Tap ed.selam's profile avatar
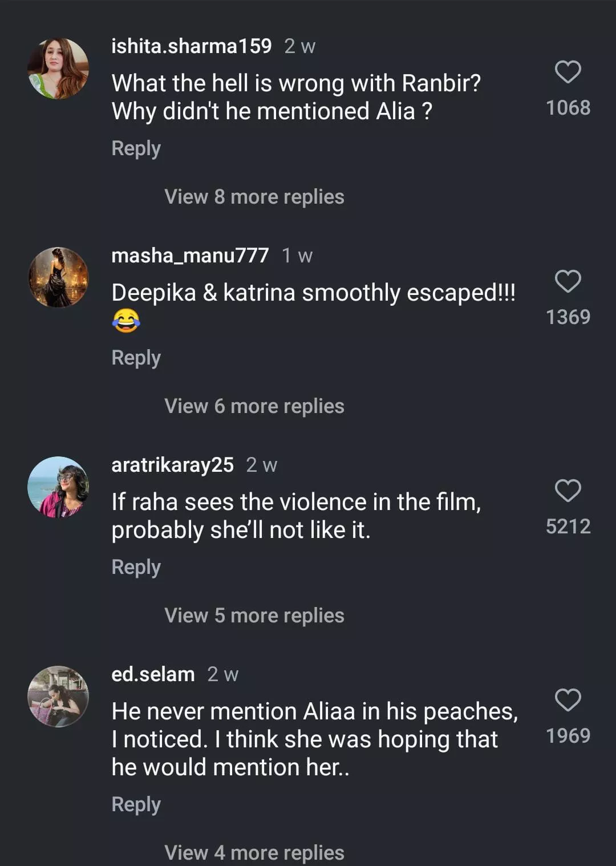Image resolution: width=616 pixels, height=866 pixels. [58, 697]
